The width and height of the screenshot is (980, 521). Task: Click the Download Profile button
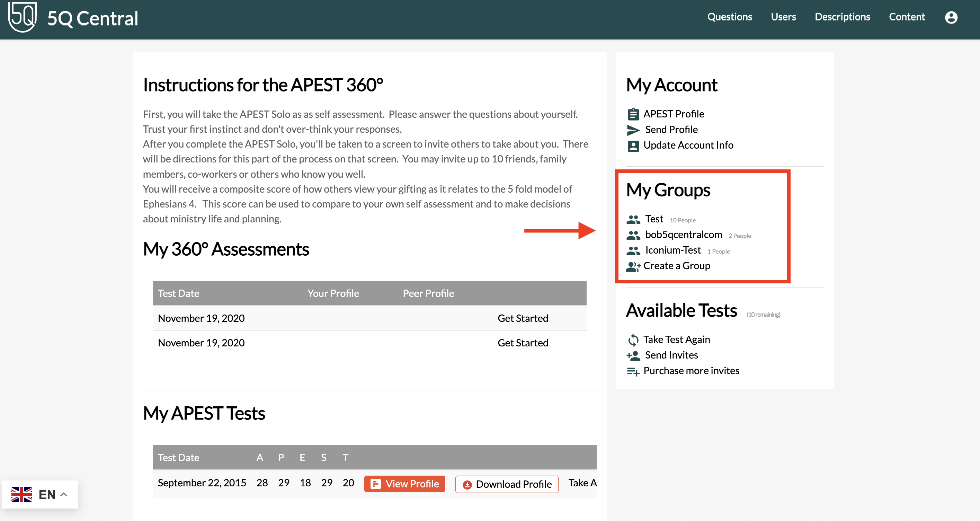click(x=507, y=484)
